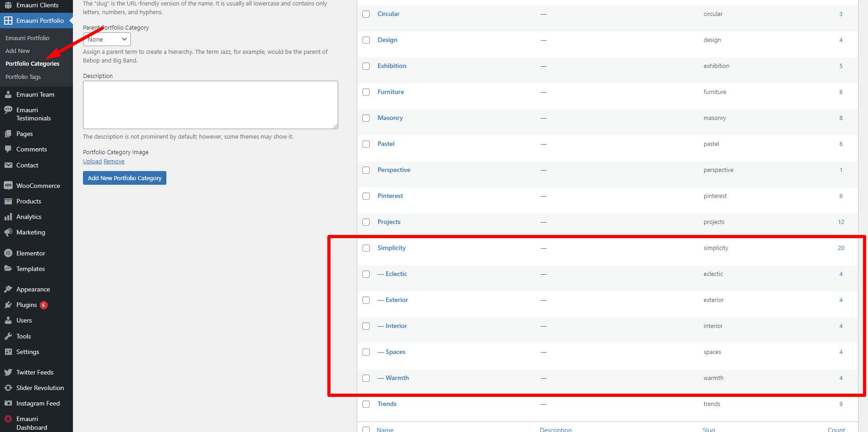Screen dimensions: 868x432
Task: Click the Name column footer header
Action: pos(385,430)
